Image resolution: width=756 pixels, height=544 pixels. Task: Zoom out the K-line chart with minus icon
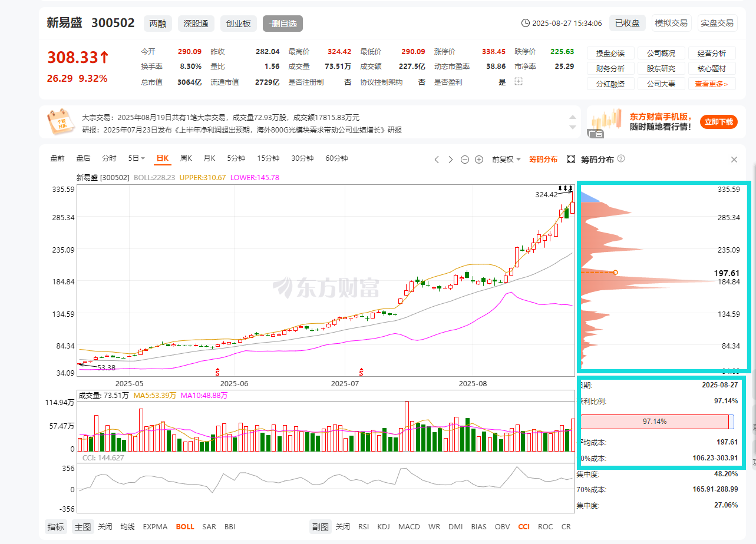465,160
